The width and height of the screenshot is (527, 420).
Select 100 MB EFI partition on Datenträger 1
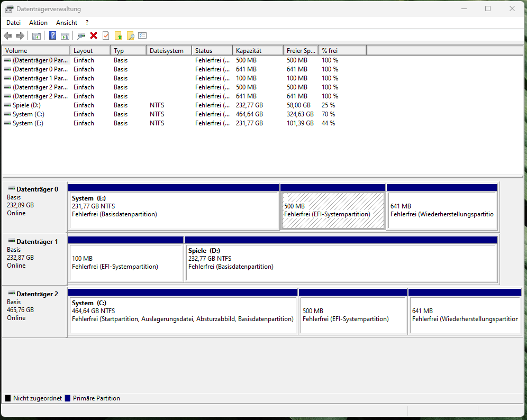(x=126, y=259)
